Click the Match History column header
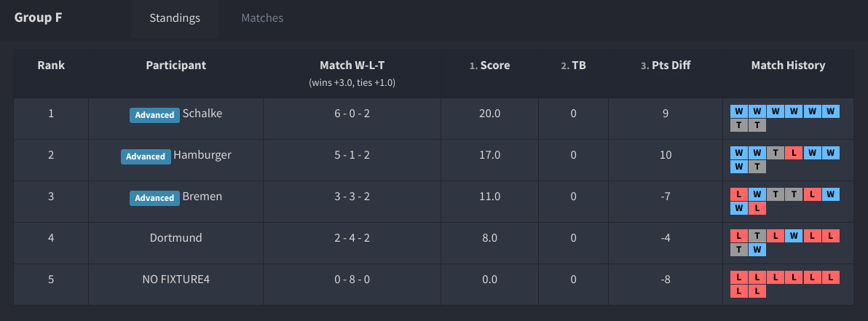Viewport: 868px width, 321px height. coord(788,66)
